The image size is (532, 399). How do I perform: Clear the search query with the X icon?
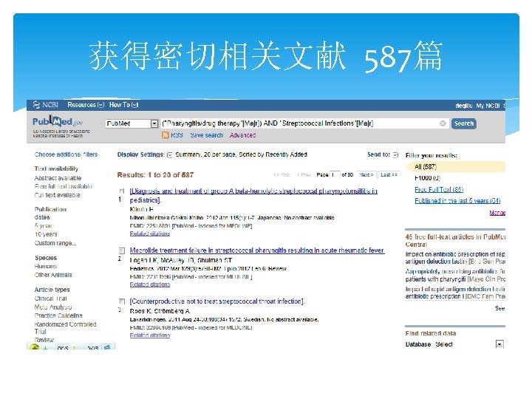[443, 123]
